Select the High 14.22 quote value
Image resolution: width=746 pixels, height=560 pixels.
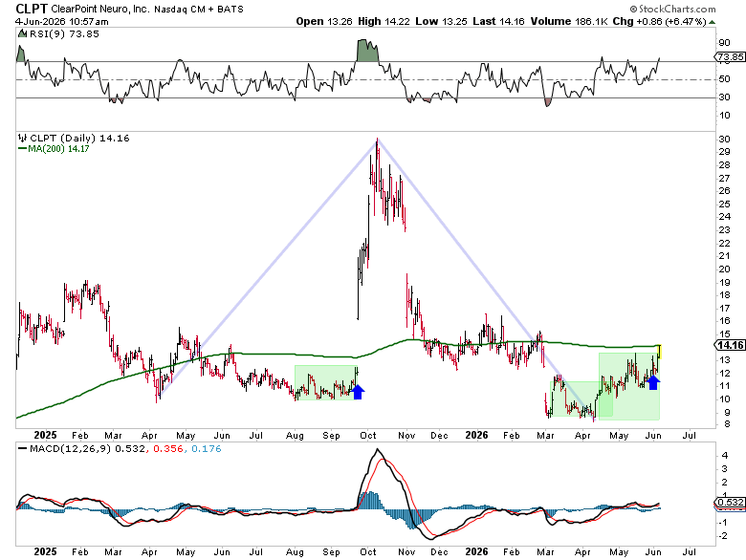(x=384, y=21)
